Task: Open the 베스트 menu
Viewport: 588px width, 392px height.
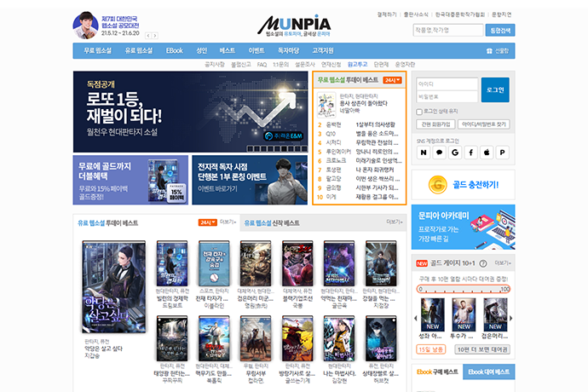Action: point(228,50)
